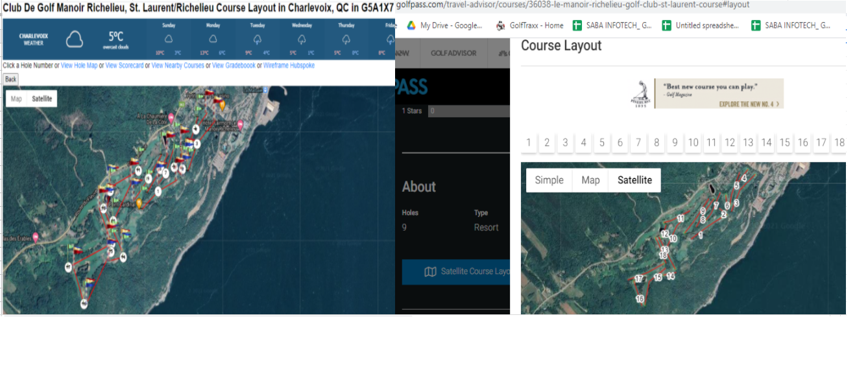Click hole 2 marker on GolfPass satellite map
The width and height of the screenshot is (868, 385).
click(x=723, y=214)
